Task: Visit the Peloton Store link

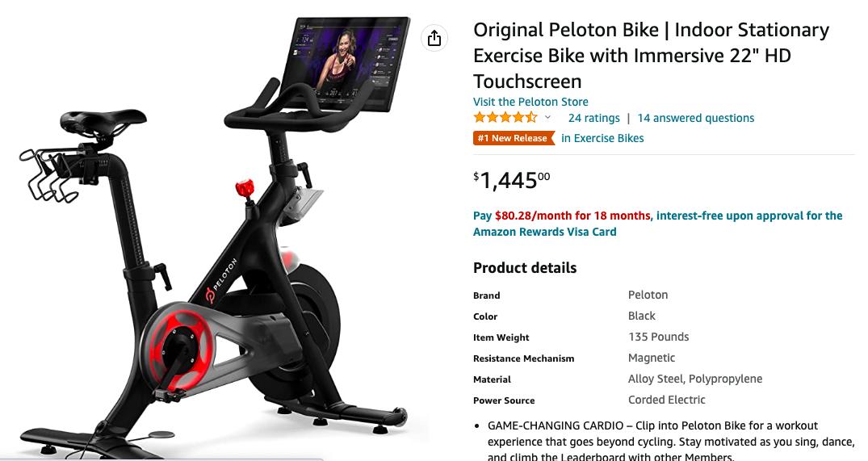Action: [530, 102]
